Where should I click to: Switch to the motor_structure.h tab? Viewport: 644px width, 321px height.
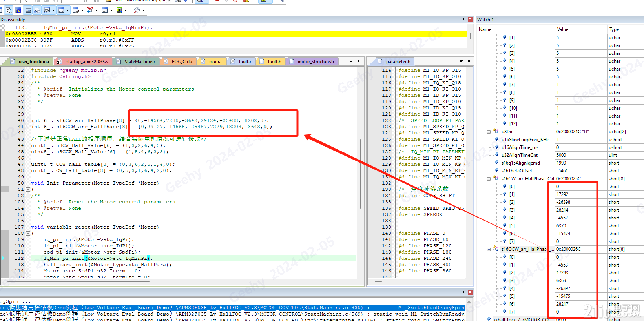312,62
